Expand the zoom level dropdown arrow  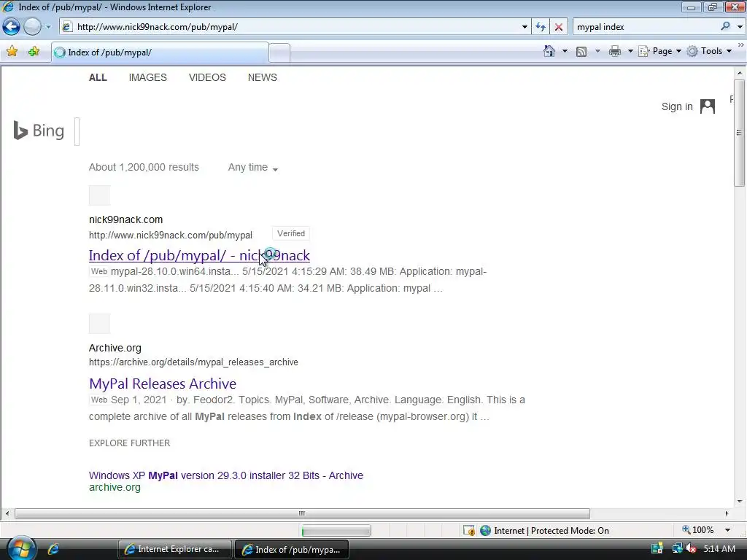pos(727,530)
